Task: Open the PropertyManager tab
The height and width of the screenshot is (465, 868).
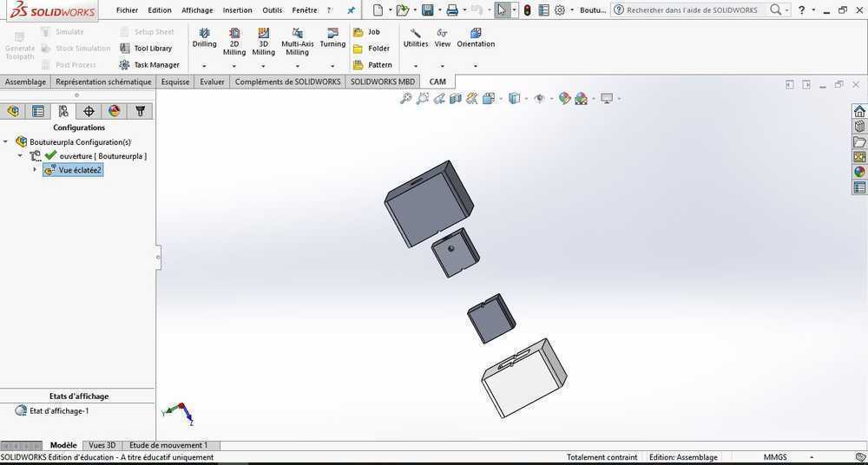Action: pyautogui.click(x=37, y=111)
